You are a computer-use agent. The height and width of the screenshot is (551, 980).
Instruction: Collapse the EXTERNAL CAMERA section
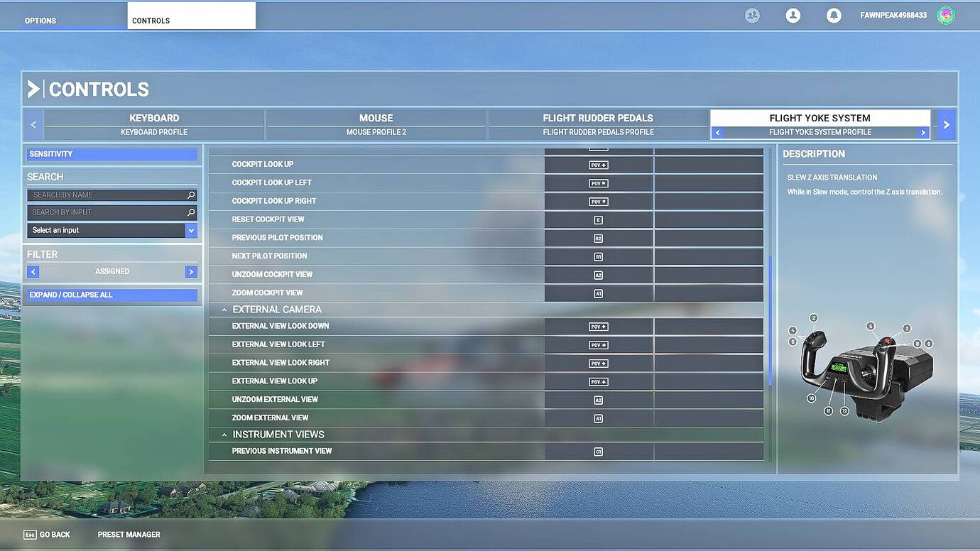tap(224, 309)
